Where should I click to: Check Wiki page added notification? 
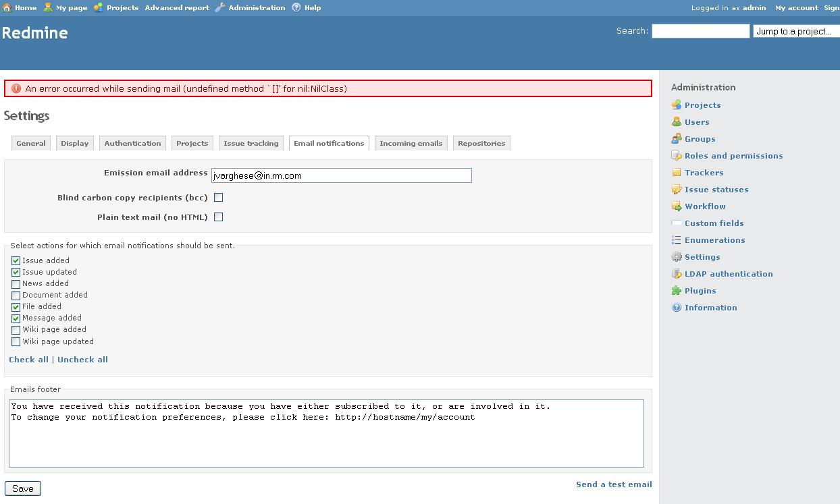click(16, 330)
